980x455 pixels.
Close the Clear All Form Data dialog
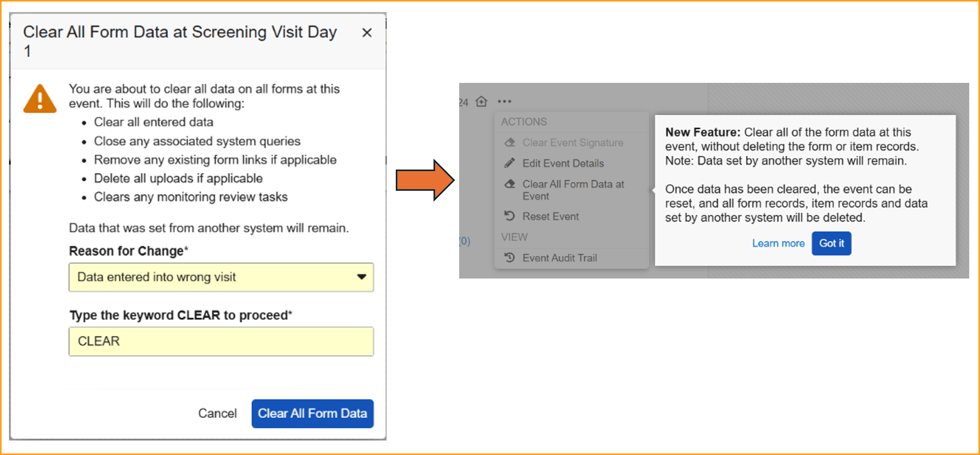pos(366,33)
